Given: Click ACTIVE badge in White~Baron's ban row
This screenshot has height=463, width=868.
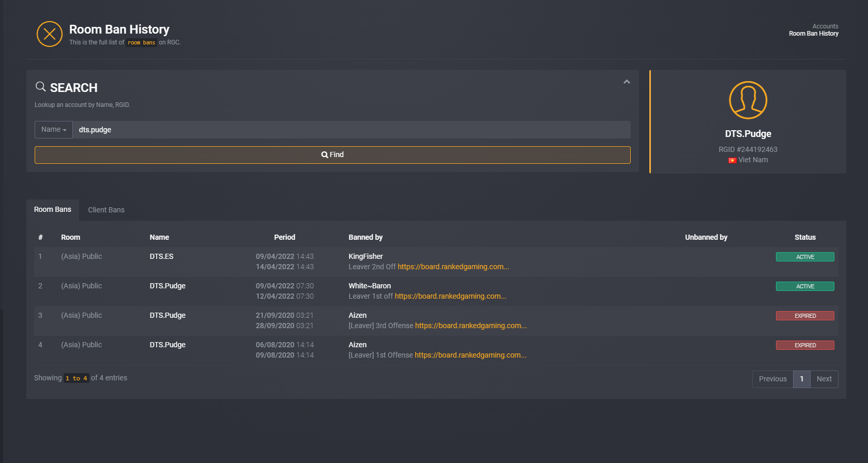Looking at the screenshot, I should pos(805,286).
